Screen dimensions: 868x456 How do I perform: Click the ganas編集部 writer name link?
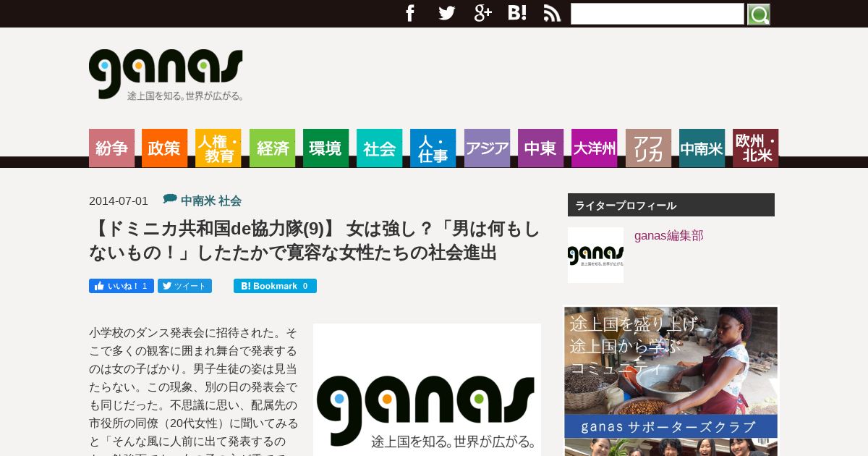pyautogui.click(x=669, y=235)
